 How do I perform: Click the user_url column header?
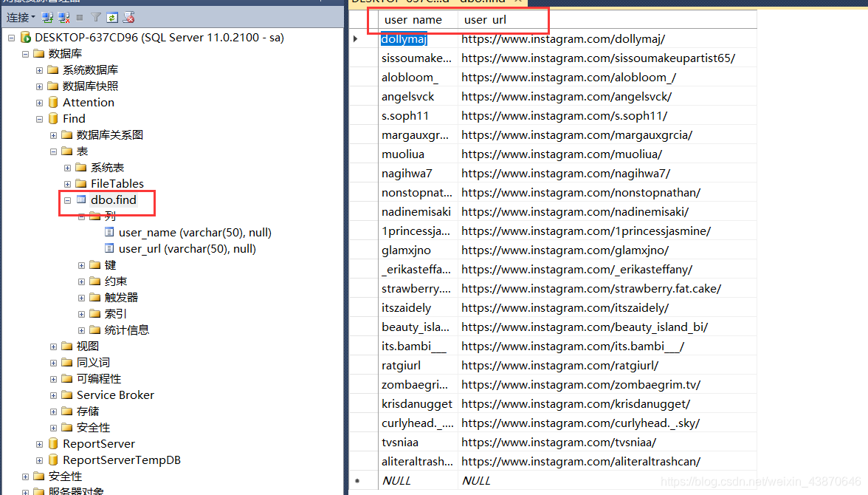pos(607,20)
